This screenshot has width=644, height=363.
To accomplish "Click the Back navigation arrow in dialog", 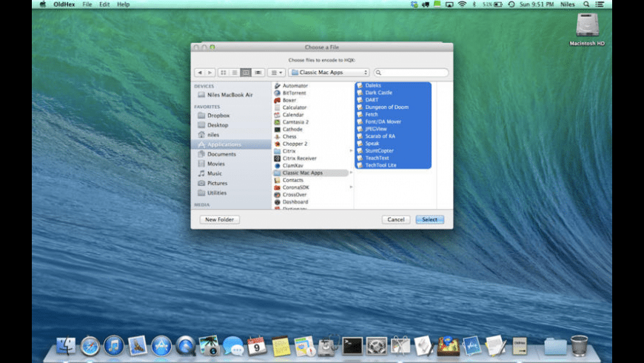I will point(200,73).
